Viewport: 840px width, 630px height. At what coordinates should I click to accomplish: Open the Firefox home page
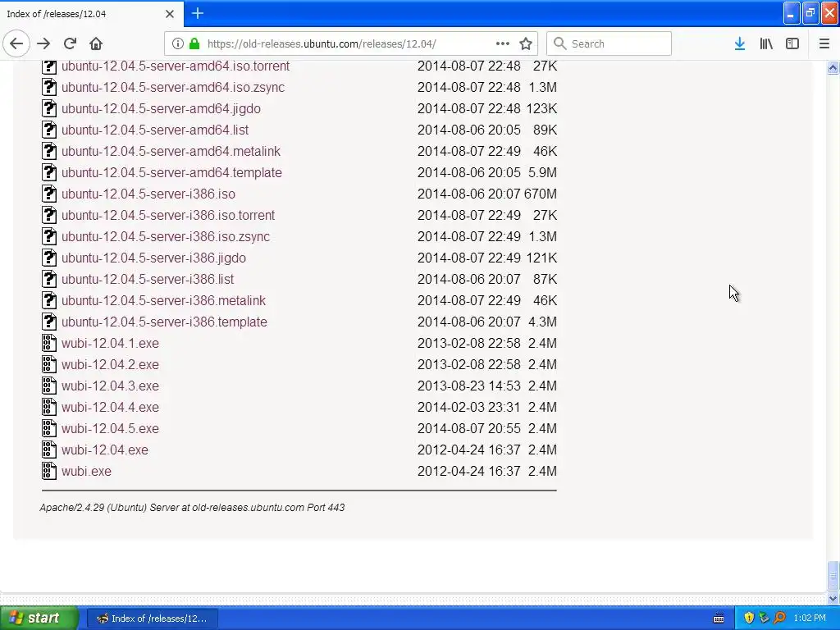96,44
